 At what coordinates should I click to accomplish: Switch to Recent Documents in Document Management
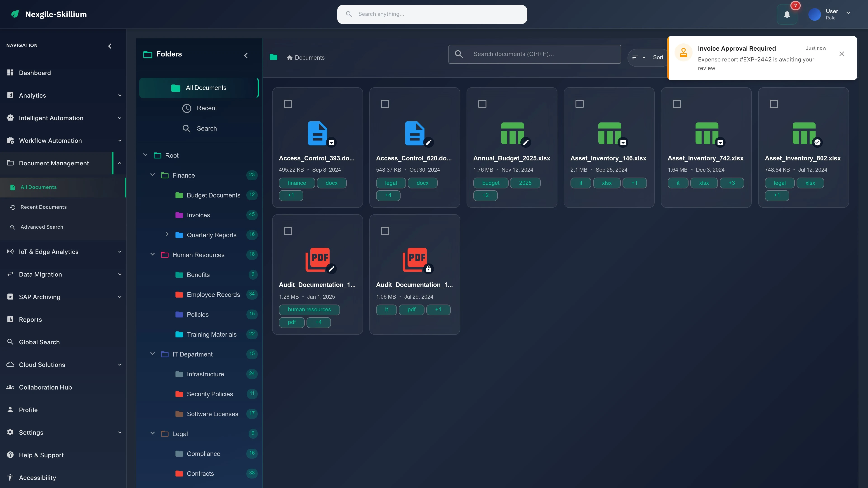click(44, 207)
